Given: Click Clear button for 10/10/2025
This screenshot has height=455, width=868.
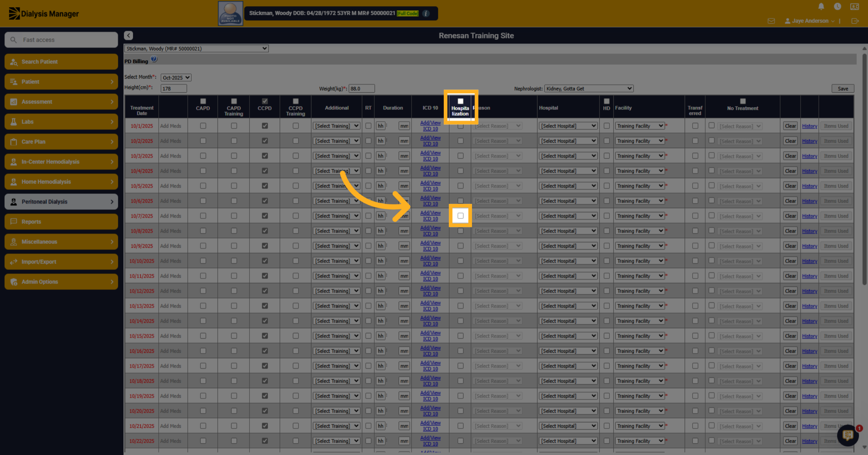Looking at the screenshot, I should click(790, 261).
